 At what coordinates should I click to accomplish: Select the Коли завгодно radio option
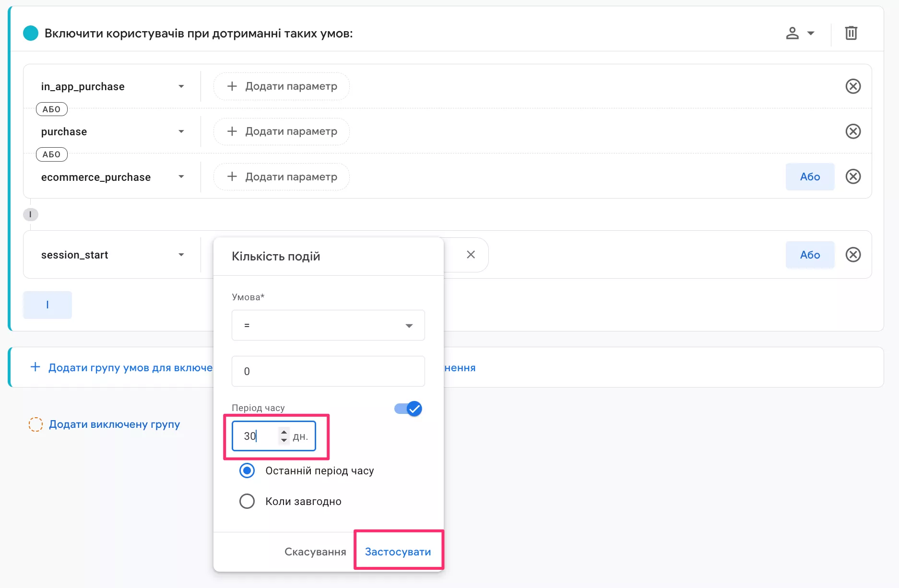[x=247, y=502]
